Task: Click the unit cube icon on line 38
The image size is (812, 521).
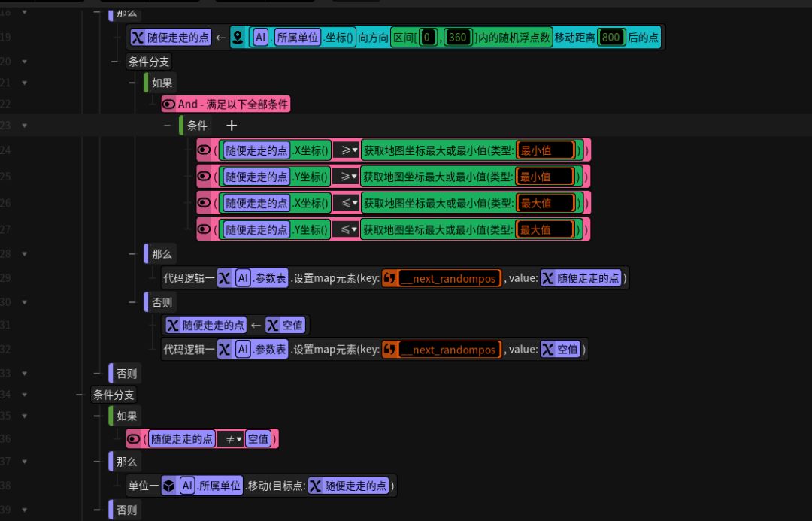Action: point(169,485)
